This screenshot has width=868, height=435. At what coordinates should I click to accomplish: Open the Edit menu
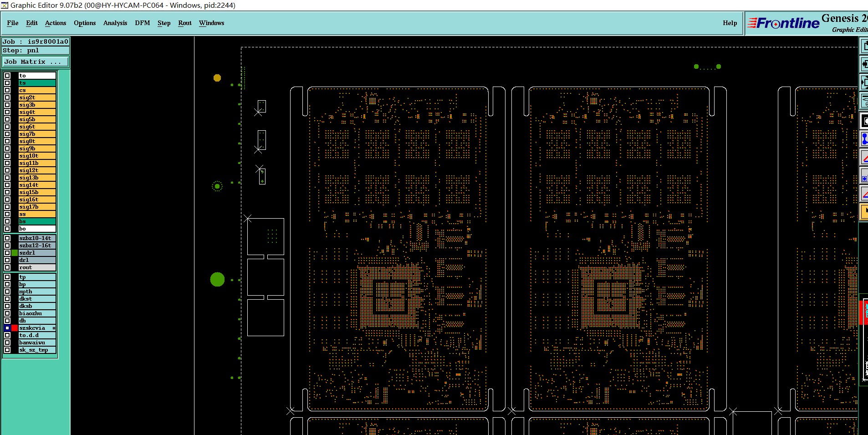pos(32,23)
